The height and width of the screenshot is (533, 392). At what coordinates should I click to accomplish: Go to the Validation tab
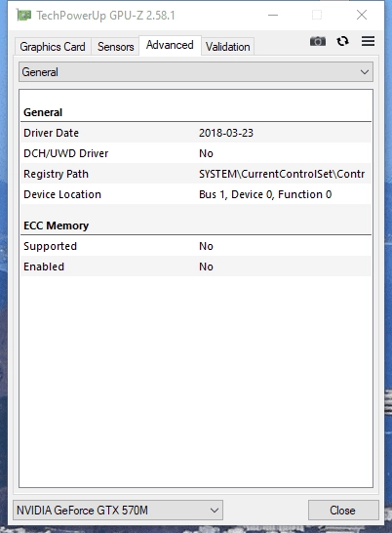pyautogui.click(x=228, y=47)
